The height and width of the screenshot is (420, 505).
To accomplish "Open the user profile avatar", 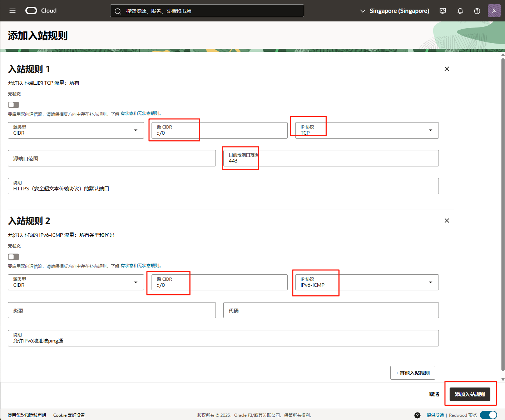I will pyautogui.click(x=494, y=11).
